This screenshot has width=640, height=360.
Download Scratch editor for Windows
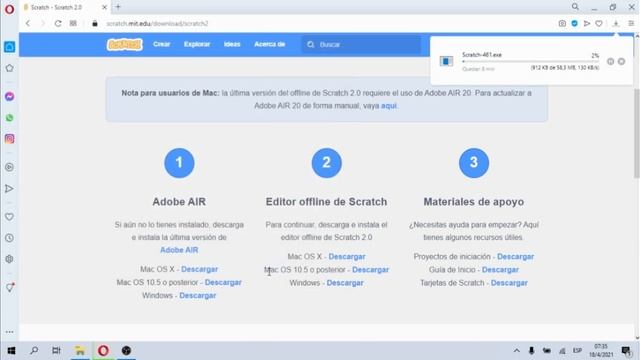tap(345, 283)
